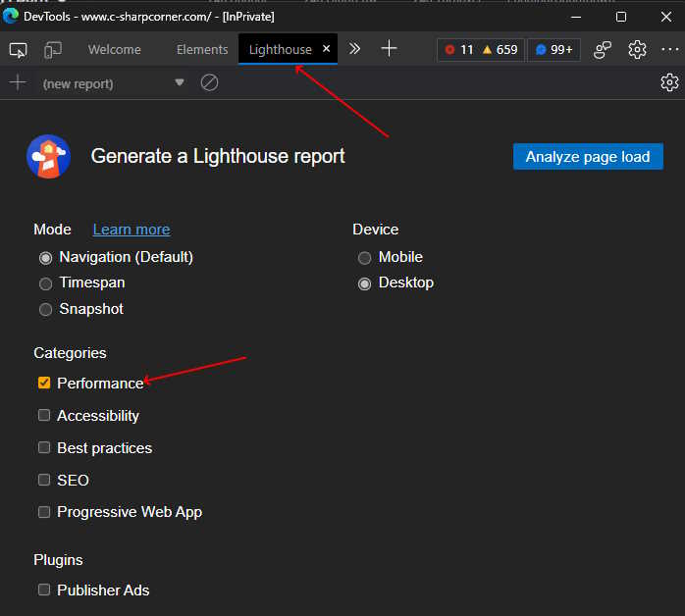Open Lighthouse settings gear in report toolbar
685x616 pixels.
[669, 82]
